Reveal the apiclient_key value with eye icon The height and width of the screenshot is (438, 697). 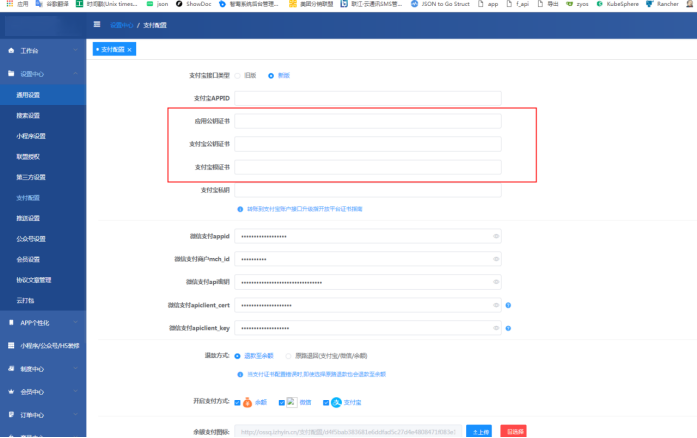pos(496,328)
